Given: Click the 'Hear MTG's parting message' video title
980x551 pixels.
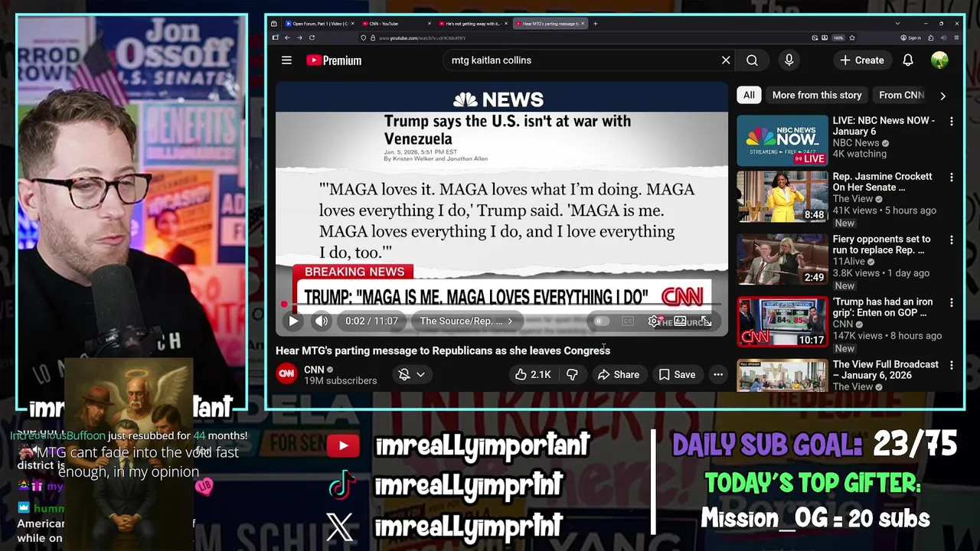Looking at the screenshot, I should (x=443, y=350).
